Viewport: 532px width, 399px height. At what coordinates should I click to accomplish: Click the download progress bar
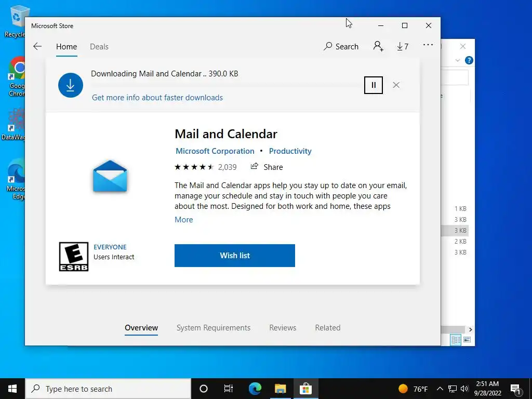pyautogui.click(x=225, y=85)
